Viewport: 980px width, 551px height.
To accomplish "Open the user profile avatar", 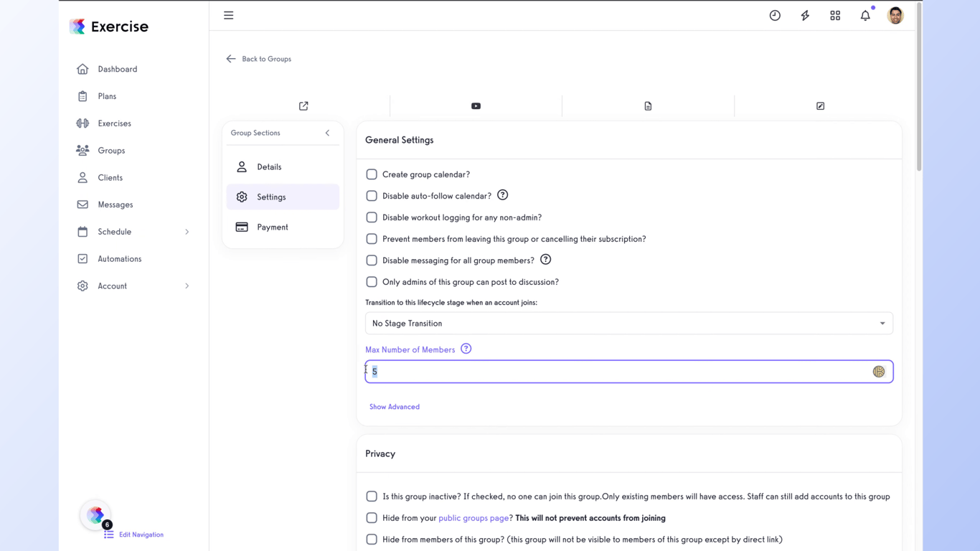I will pyautogui.click(x=895, y=16).
